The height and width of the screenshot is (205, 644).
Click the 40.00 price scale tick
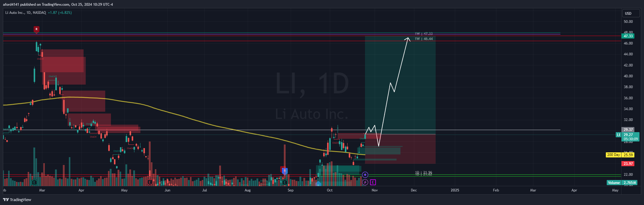628,76
